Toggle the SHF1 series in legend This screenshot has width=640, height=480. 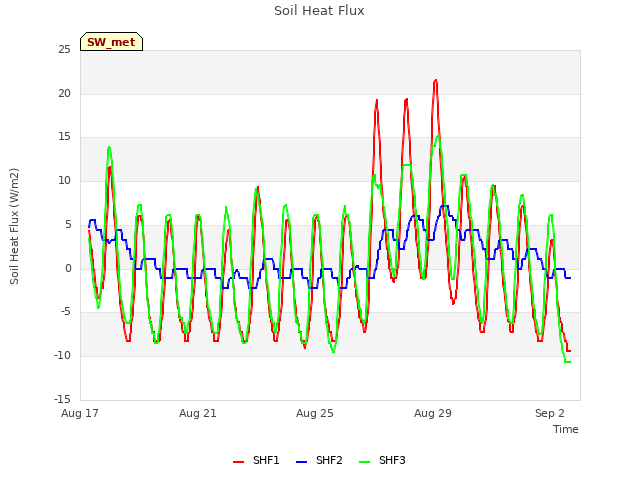[256, 460]
